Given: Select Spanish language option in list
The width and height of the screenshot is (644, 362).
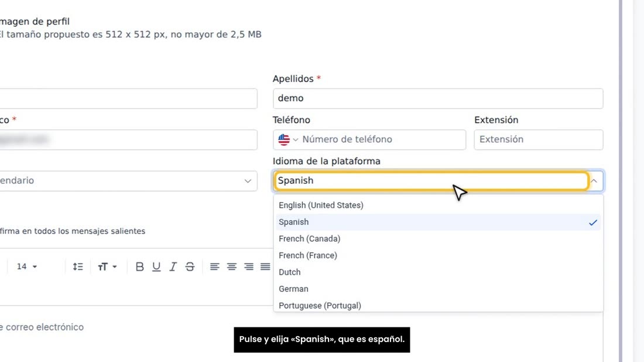Looking at the screenshot, I should pos(439,222).
